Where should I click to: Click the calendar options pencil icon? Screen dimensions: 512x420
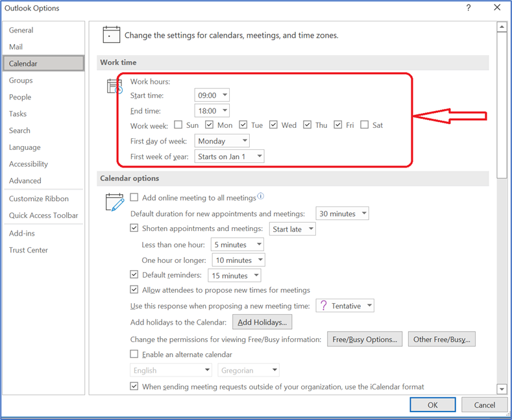pos(115,202)
